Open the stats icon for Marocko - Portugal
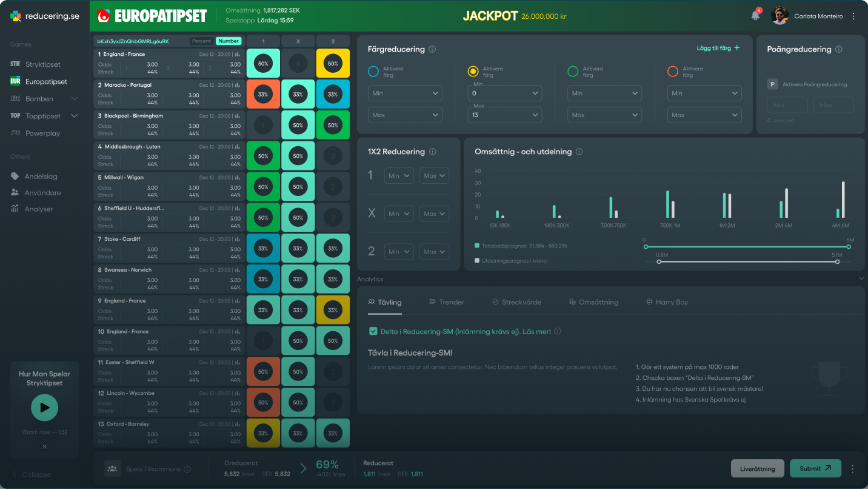The image size is (868, 489). (238, 86)
